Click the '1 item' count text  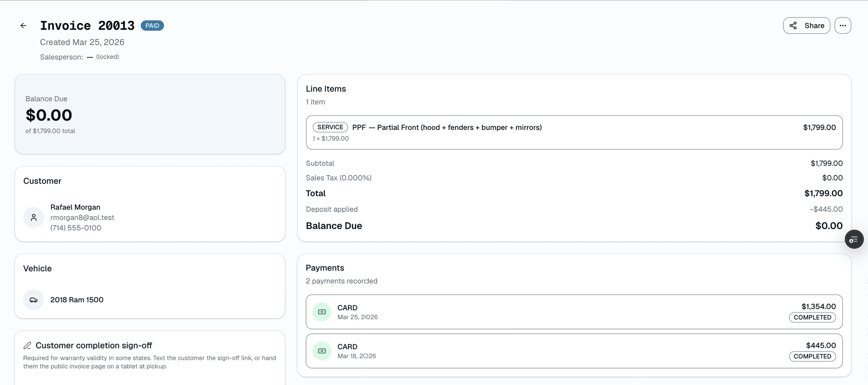point(315,102)
